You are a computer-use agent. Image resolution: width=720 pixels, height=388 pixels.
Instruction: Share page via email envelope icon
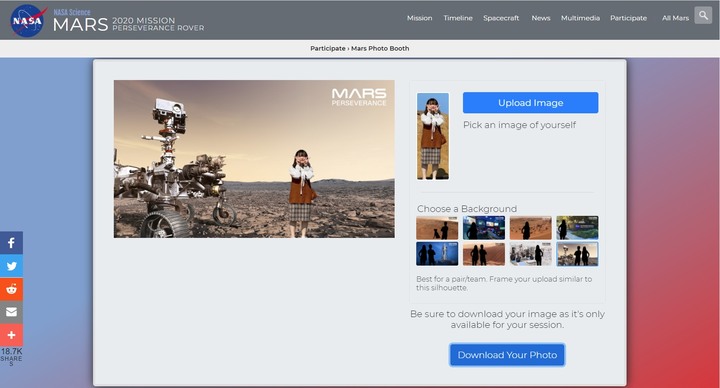click(11, 312)
